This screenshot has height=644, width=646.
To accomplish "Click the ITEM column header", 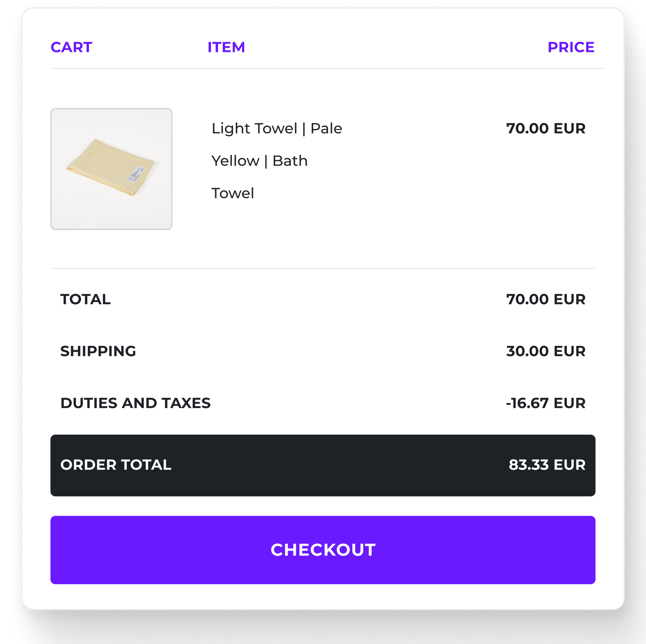I will 226,47.
